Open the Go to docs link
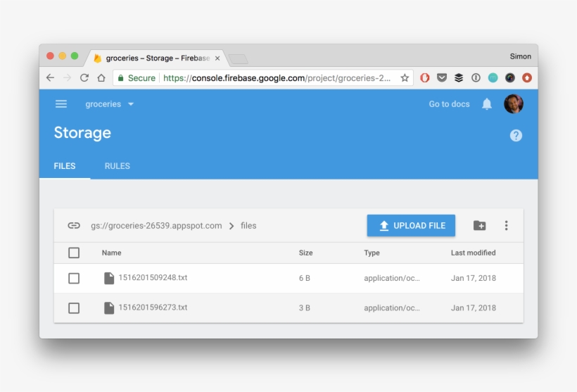This screenshot has height=392, width=577. coord(449,104)
